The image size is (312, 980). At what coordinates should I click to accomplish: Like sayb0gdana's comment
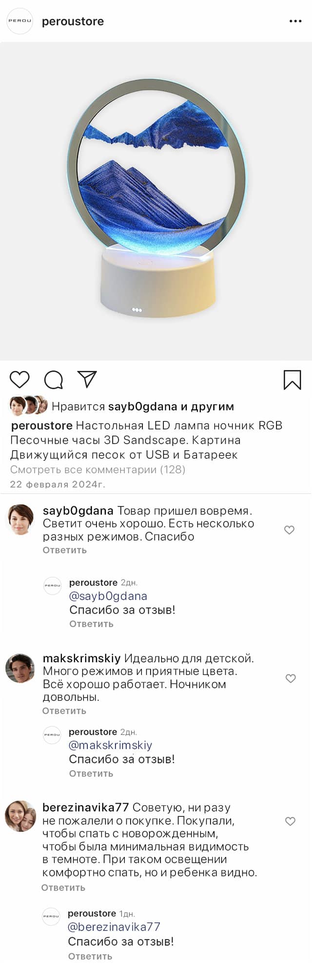[x=289, y=530]
